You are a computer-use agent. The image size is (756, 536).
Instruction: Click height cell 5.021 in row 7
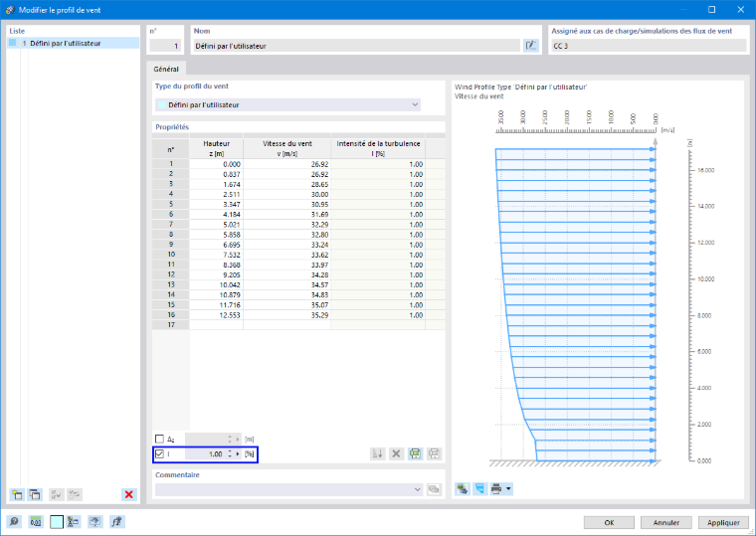217,224
